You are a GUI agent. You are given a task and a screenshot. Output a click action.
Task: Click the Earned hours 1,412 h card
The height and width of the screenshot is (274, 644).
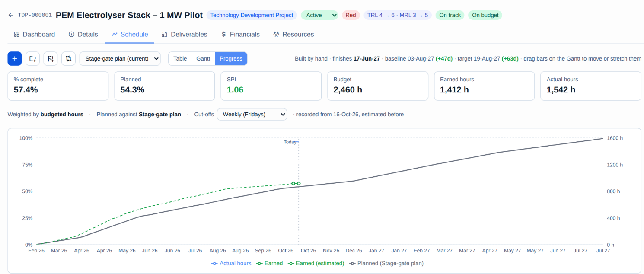tap(484, 86)
